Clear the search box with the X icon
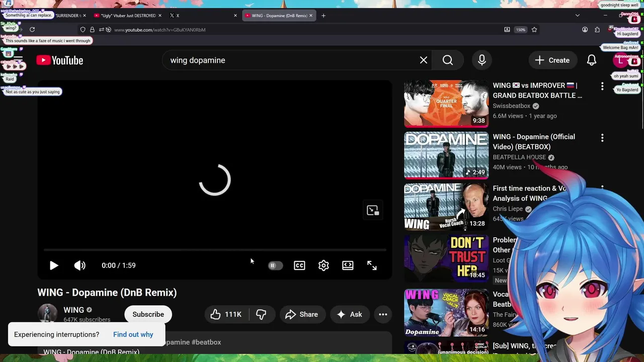Image resolution: width=644 pixels, height=362 pixels. tap(424, 60)
